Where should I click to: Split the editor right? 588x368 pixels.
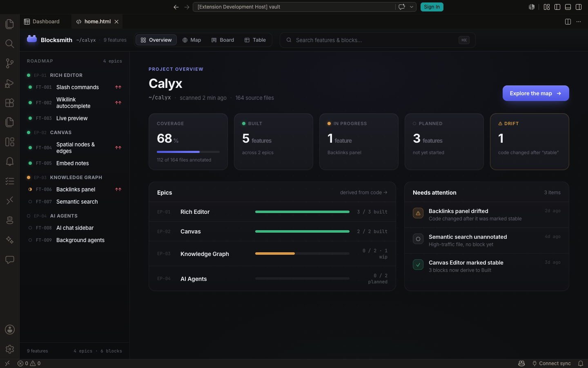coord(568,22)
